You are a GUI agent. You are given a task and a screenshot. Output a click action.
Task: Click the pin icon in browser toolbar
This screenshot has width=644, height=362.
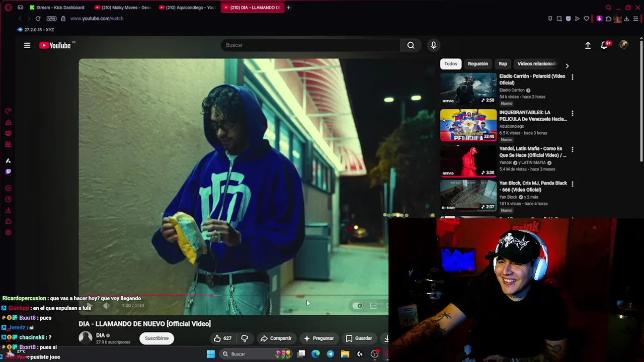550,19
